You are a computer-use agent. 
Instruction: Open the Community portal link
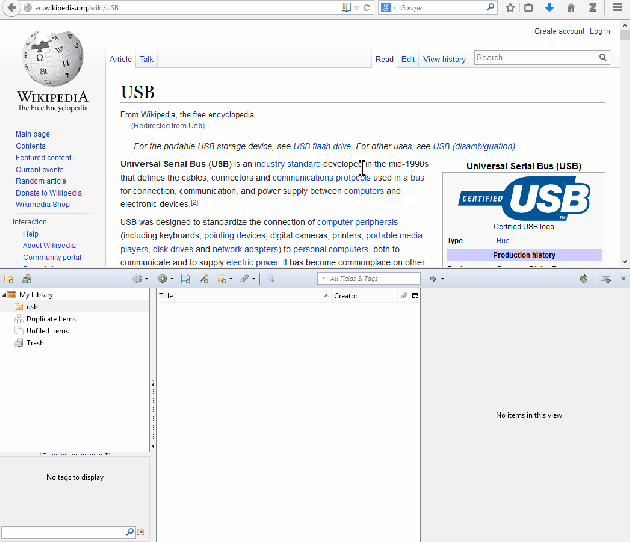click(52, 257)
